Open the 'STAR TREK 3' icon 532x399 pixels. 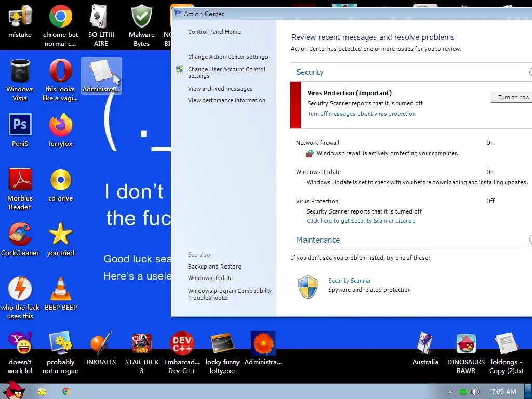(x=141, y=353)
